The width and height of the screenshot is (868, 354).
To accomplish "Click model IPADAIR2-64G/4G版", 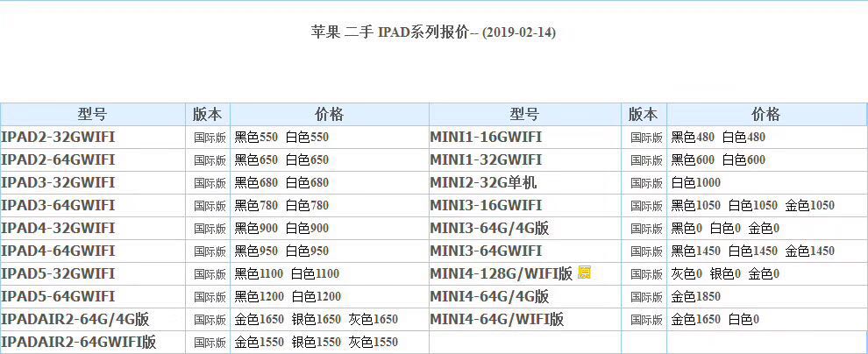I will tap(75, 319).
